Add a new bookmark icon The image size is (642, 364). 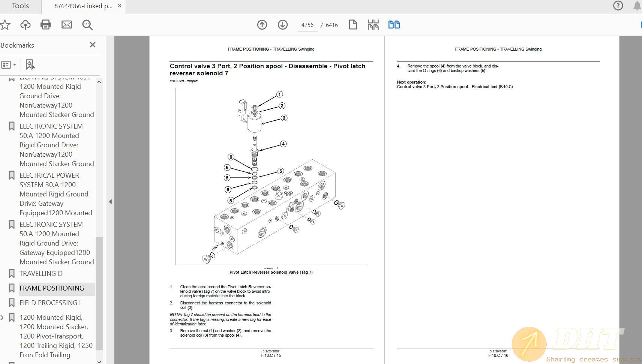click(x=30, y=64)
